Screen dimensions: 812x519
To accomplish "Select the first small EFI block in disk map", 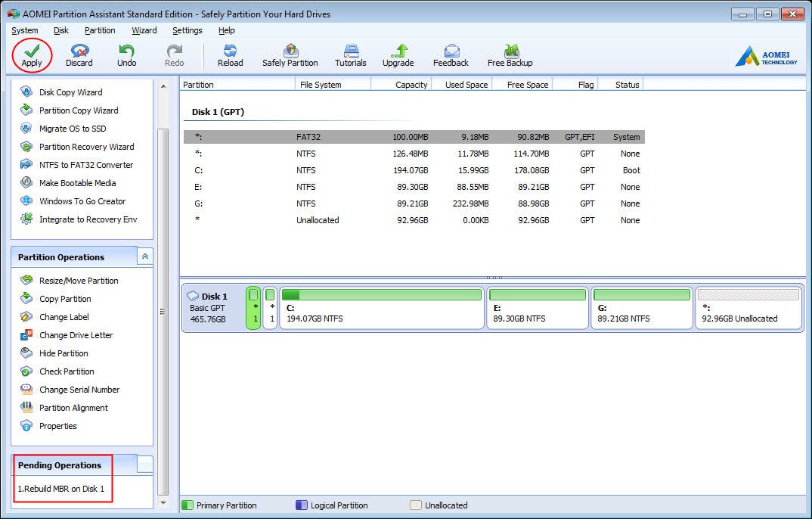I will [253, 308].
